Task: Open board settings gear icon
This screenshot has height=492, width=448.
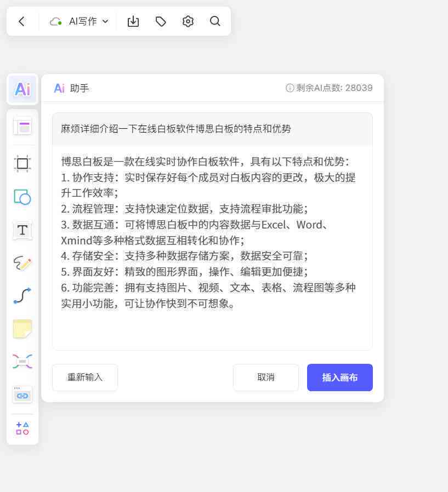Action: click(x=188, y=21)
